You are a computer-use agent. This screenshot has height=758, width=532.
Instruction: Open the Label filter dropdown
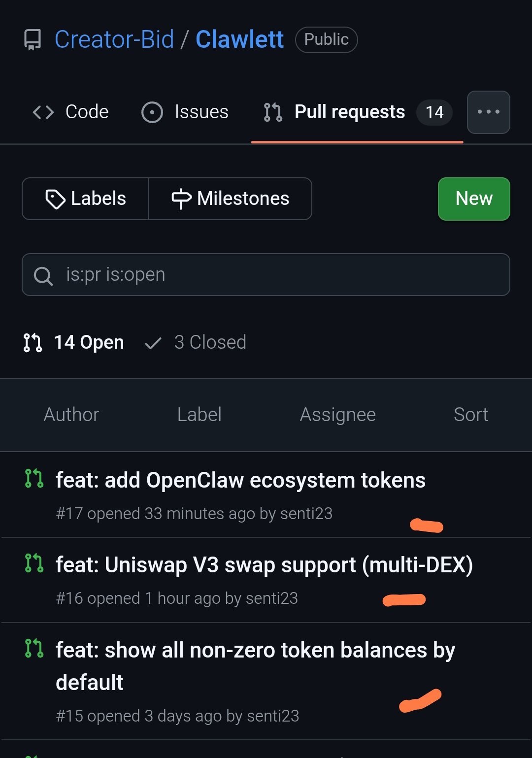[199, 415]
